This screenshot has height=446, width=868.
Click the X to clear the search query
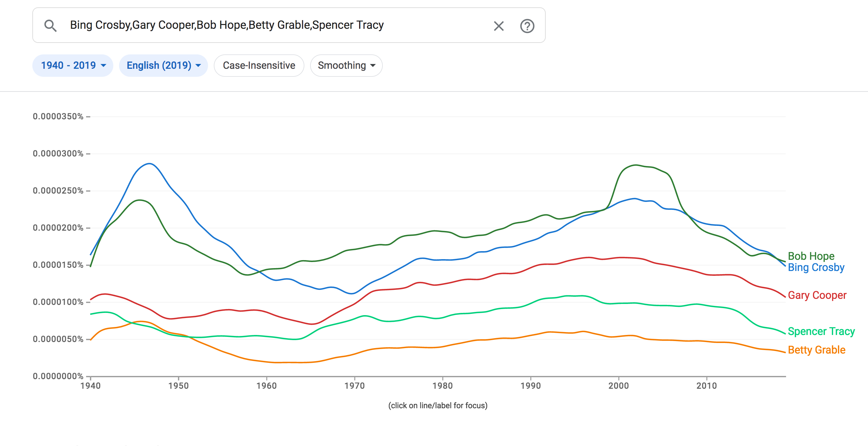pyautogui.click(x=498, y=26)
